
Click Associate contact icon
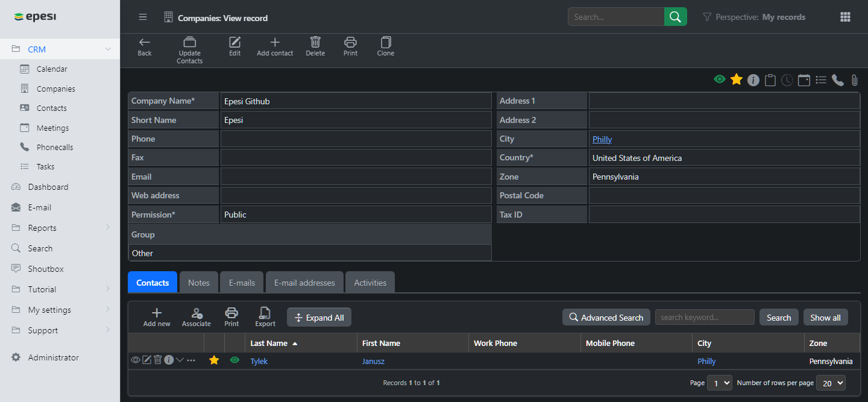[x=197, y=317]
